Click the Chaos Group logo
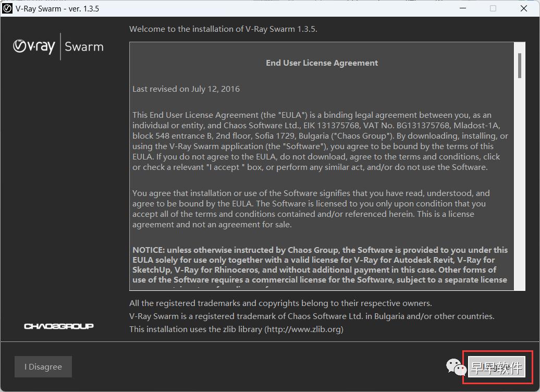The height and width of the screenshot is (392, 540). pyautogui.click(x=58, y=326)
